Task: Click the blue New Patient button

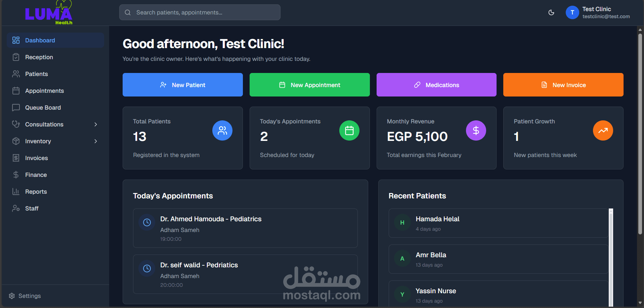Action: pos(183,85)
